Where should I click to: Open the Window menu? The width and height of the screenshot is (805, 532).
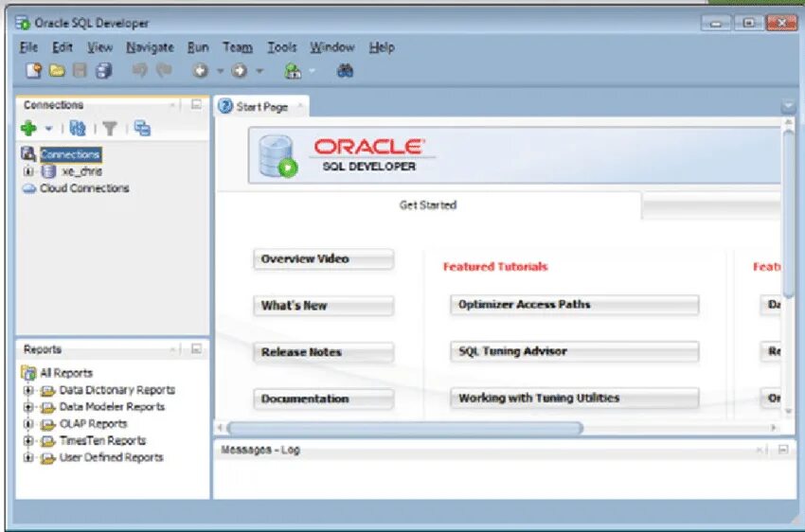(332, 47)
